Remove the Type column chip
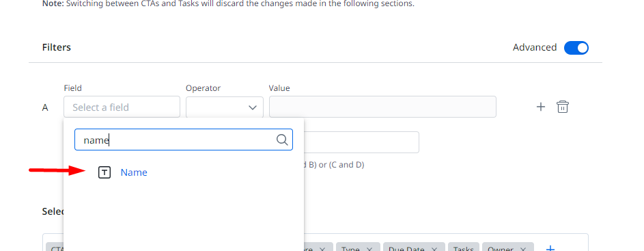Screen dimensions: 644x251 click(369, 249)
